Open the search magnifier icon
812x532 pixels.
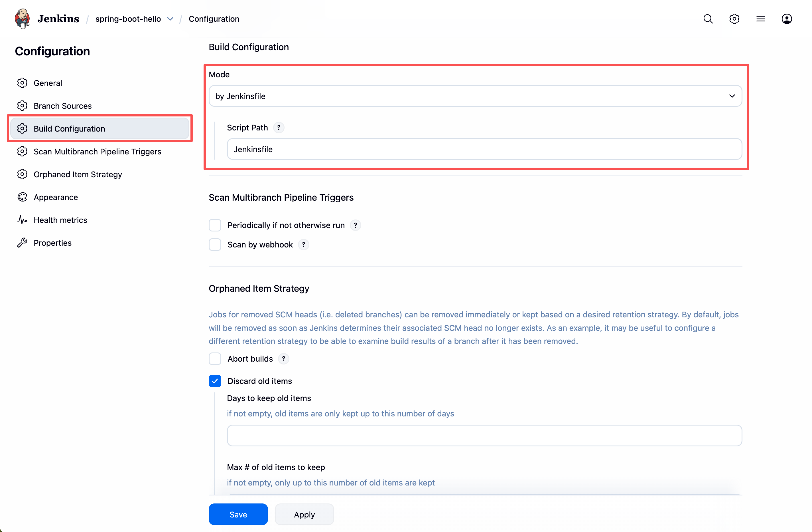click(x=708, y=19)
